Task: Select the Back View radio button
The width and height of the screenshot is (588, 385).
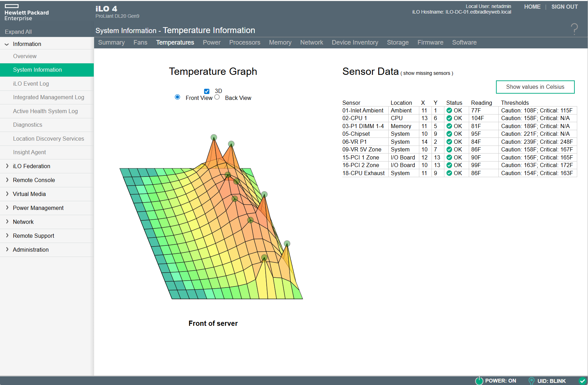Action: [217, 97]
